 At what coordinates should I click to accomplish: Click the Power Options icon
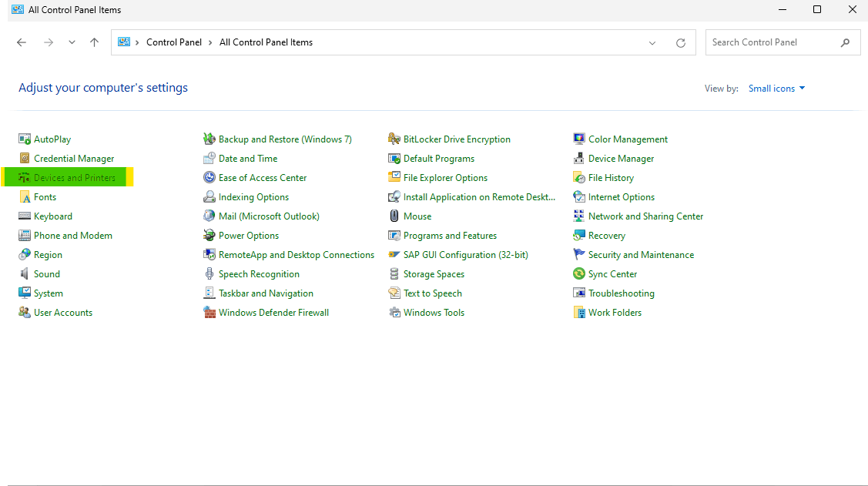(209, 236)
